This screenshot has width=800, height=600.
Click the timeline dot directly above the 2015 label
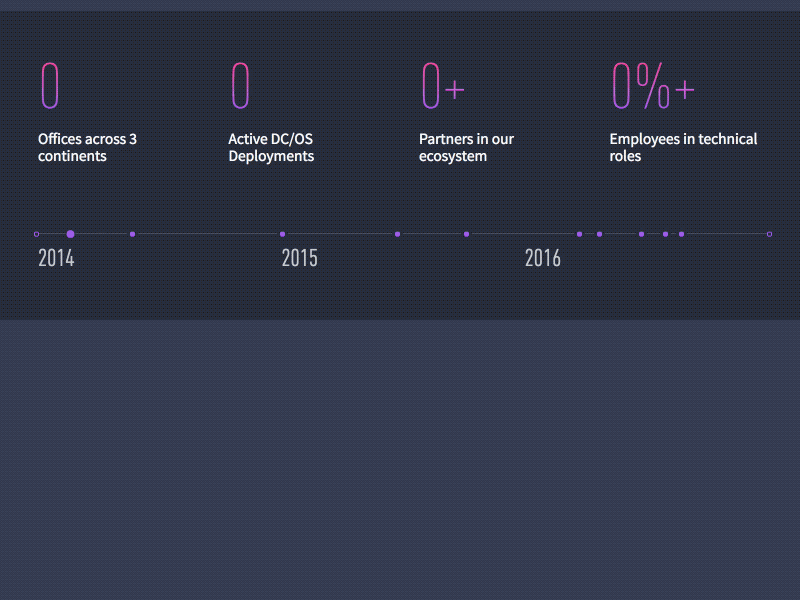[x=281, y=233]
